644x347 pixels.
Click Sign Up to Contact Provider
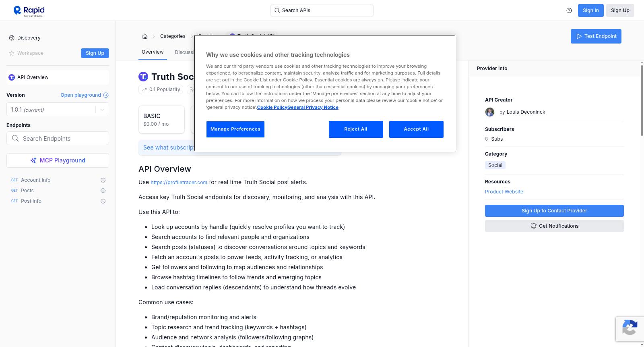pyautogui.click(x=554, y=211)
